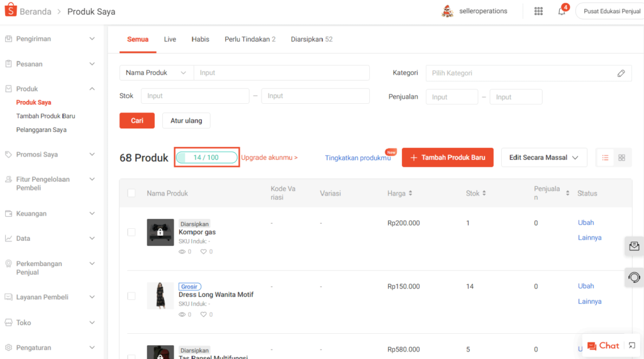Image resolution: width=644 pixels, height=359 pixels.
Task: Click the Toko shop icon
Action: pyautogui.click(x=8, y=323)
